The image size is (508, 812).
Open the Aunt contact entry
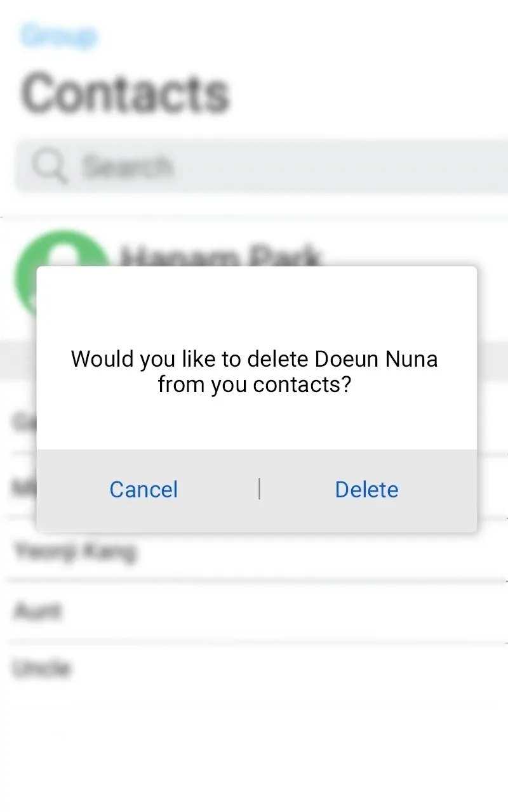[37, 612]
